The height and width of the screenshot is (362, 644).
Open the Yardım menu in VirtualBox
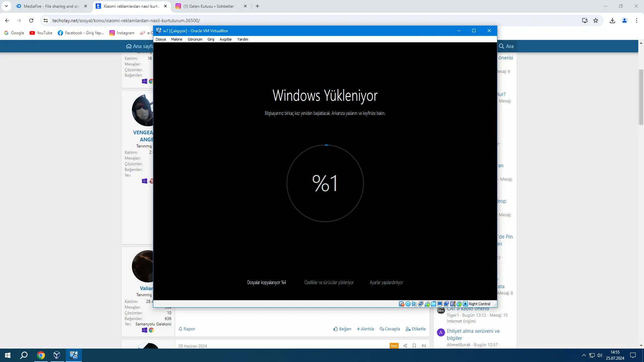243,39
